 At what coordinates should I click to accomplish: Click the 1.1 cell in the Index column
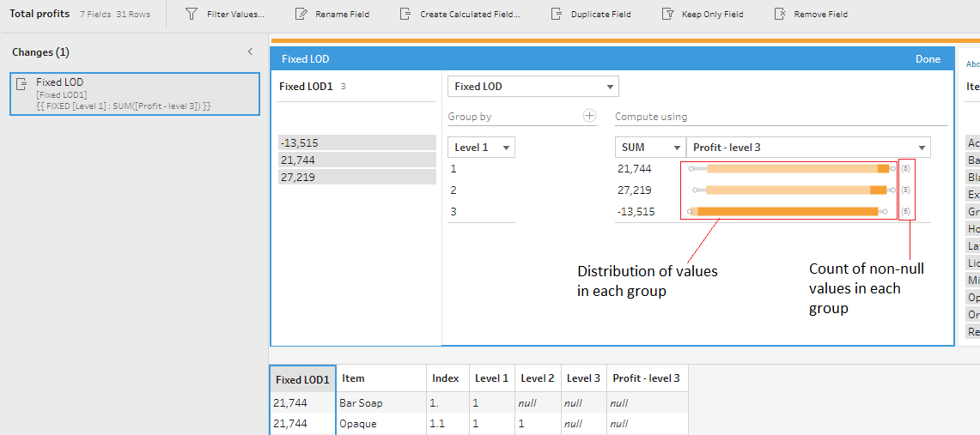coord(447,424)
